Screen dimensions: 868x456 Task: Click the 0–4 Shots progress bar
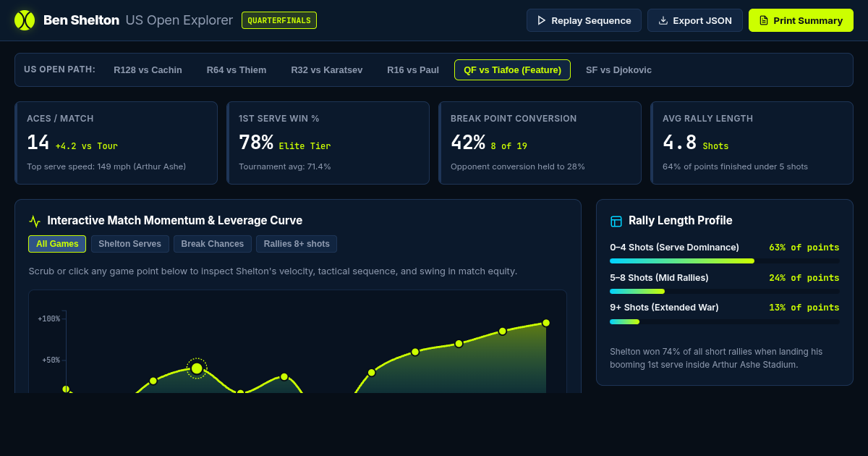click(x=725, y=261)
